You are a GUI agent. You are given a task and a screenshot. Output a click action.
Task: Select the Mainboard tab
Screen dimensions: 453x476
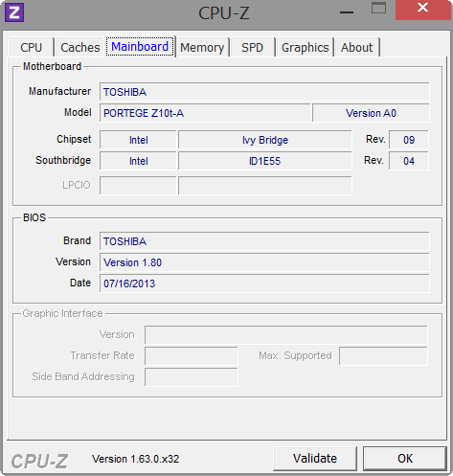pyautogui.click(x=140, y=47)
